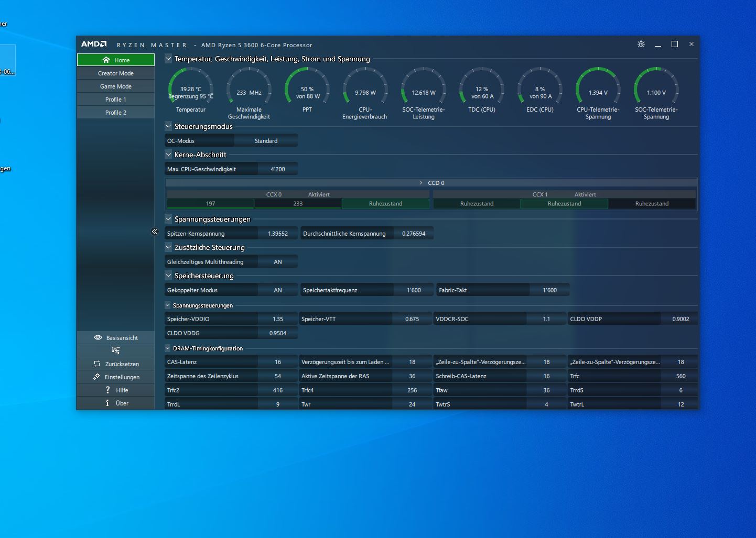Click the AMD logo in title bar
756x538 pixels.
94,45
